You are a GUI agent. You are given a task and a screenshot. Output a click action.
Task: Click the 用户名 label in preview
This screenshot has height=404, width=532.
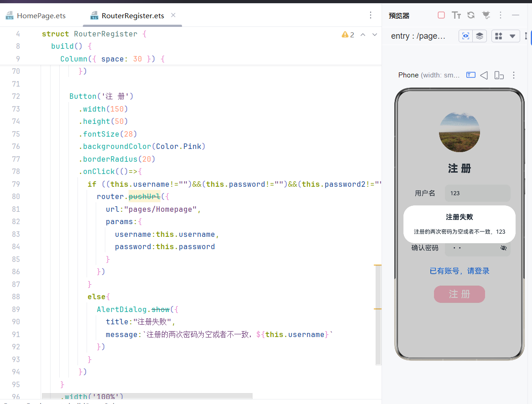pos(425,193)
